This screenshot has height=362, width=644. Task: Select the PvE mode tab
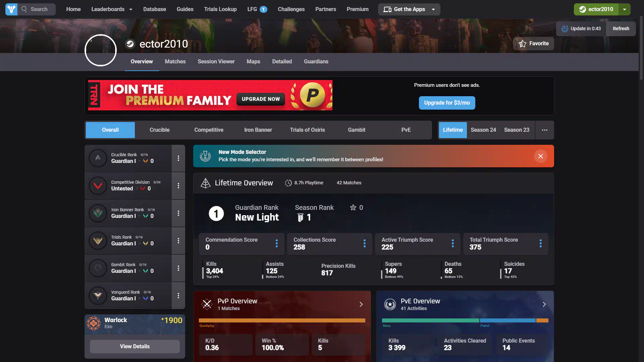(x=406, y=130)
